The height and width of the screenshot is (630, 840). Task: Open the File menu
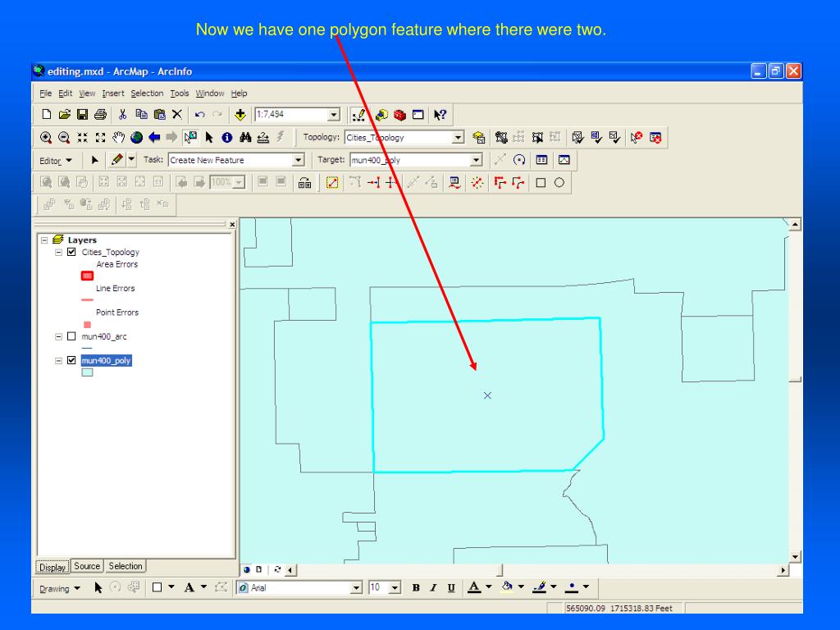46,94
